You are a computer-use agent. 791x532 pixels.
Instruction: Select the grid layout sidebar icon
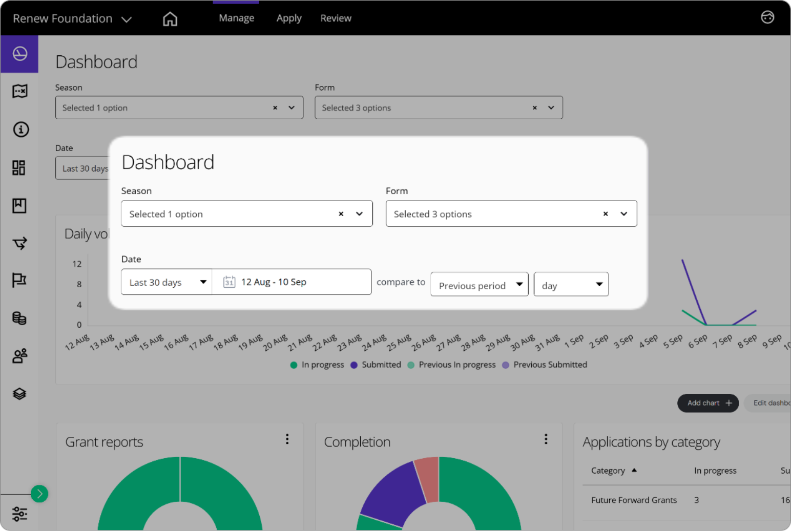[x=19, y=167]
